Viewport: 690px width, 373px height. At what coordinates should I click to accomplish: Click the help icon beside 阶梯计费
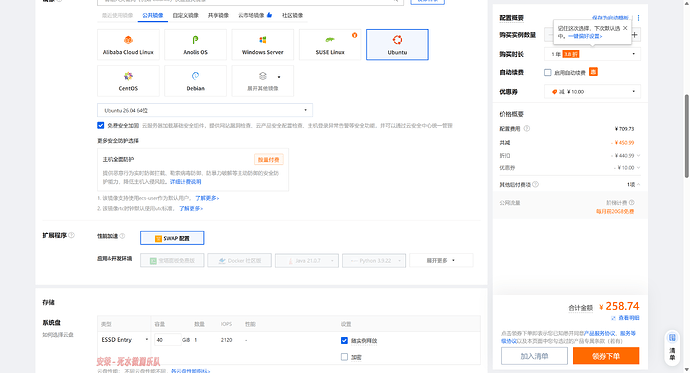[x=631, y=202]
